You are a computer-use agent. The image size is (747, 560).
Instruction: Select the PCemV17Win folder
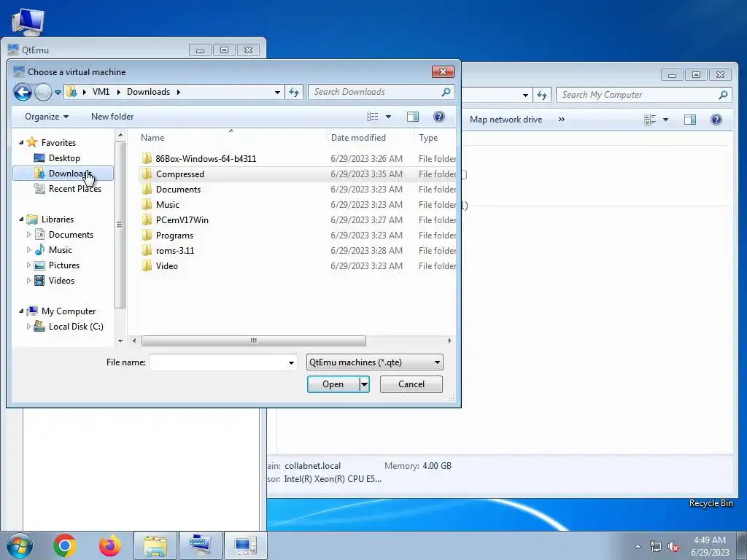182,219
